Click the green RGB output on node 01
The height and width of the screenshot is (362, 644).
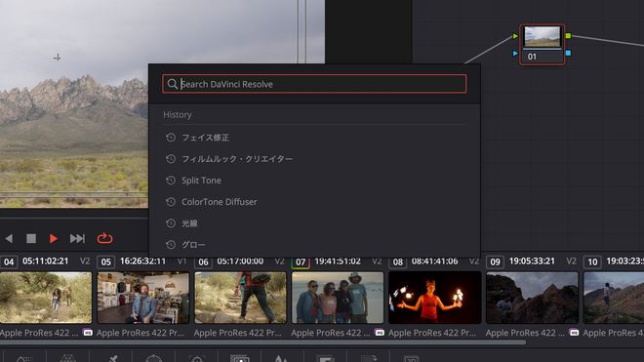click(569, 36)
